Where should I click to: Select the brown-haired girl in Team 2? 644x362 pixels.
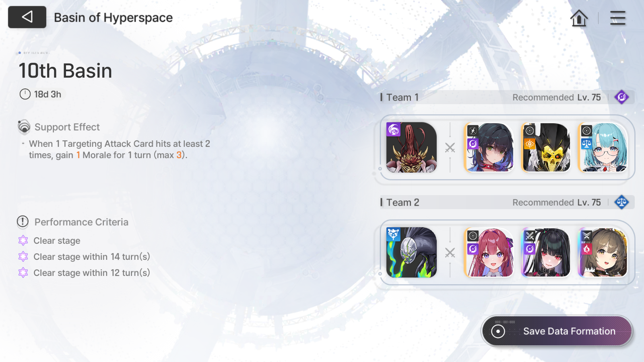(x=603, y=253)
